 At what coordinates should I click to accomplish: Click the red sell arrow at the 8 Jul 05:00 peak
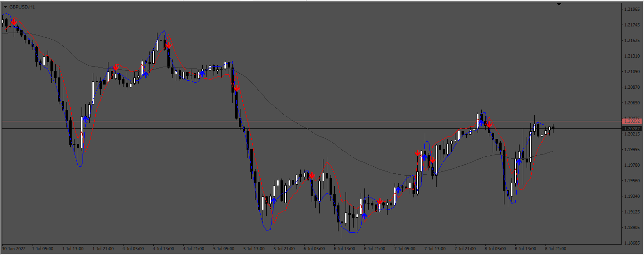[489, 124]
